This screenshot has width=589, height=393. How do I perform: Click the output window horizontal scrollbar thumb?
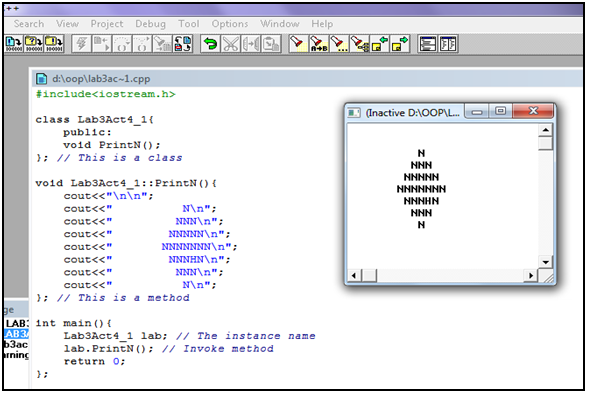[x=369, y=275]
